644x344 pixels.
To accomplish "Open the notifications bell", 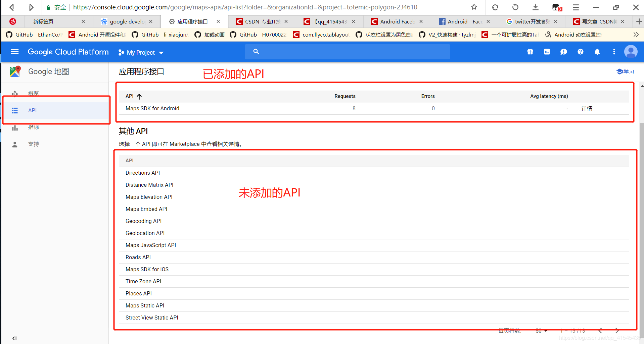I will (x=597, y=52).
